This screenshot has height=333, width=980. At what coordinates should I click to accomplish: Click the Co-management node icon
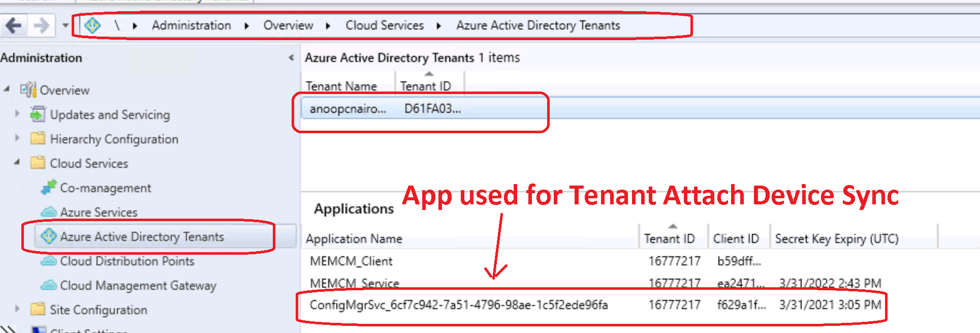pos(49,187)
